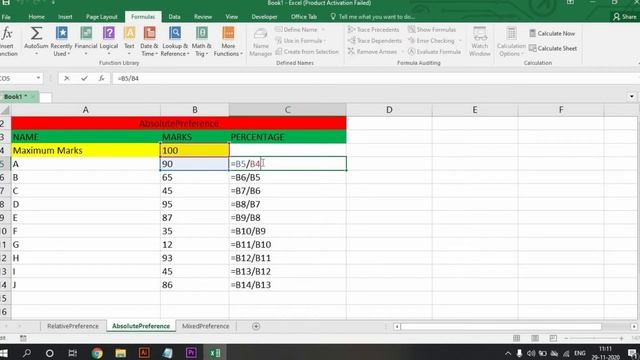
Task: Click Calculate Now
Action: [x=552, y=33]
